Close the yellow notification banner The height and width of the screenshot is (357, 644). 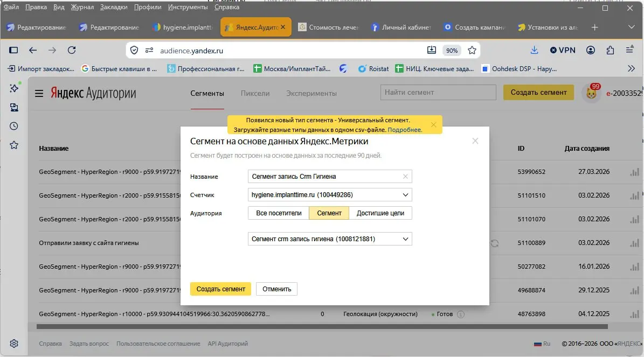(x=433, y=124)
